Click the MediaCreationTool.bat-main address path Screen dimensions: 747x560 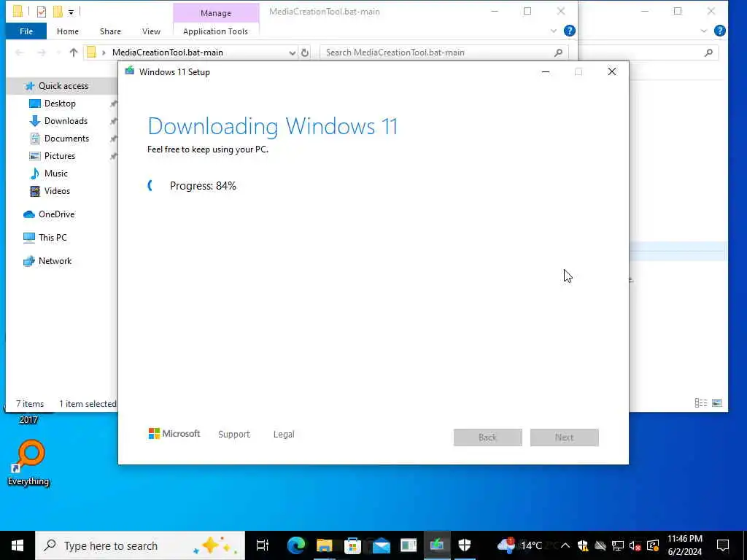tap(168, 52)
